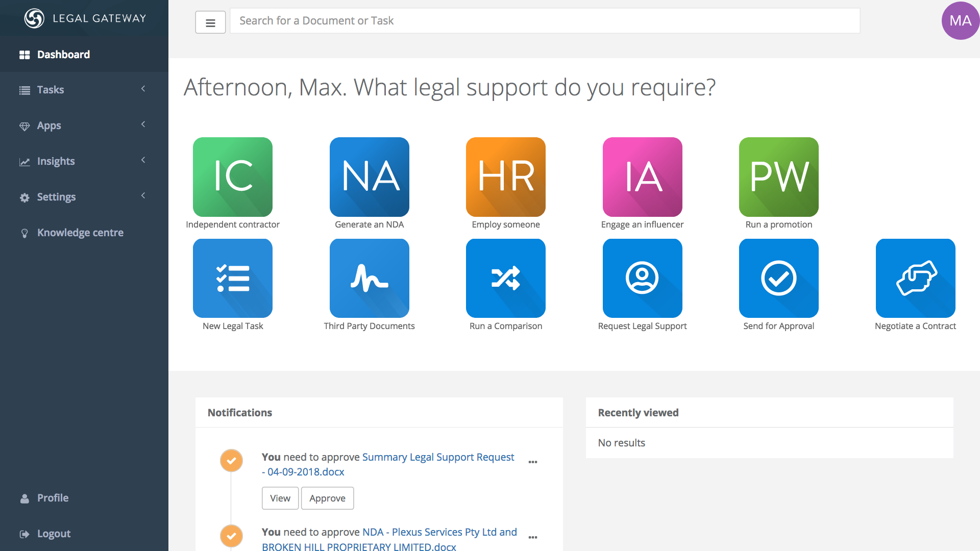Click the Run a Comparison shuffle icon
This screenshot has height=551, width=980.
click(x=505, y=278)
